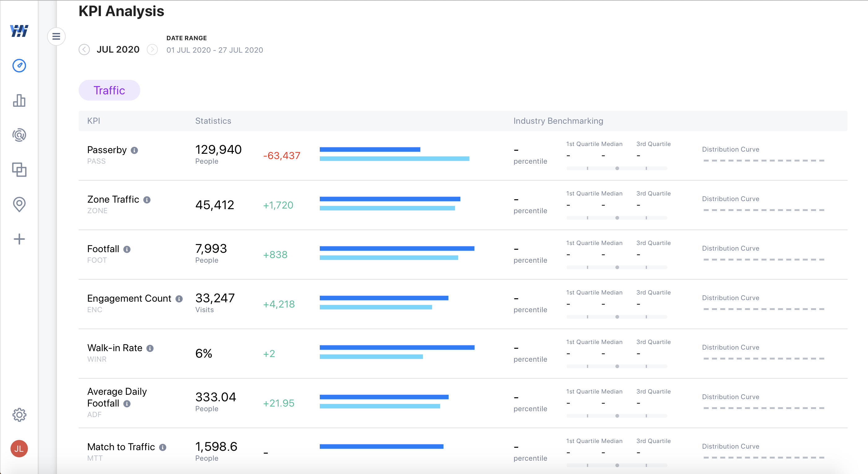
Task: Show the Passerby KPI info tooltip
Action: [x=134, y=151]
